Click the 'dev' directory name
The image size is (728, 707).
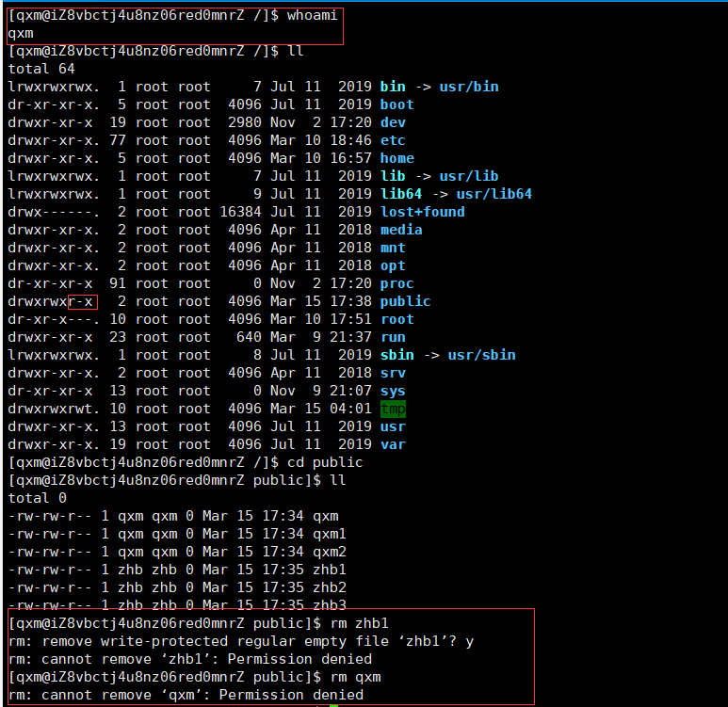pyautogui.click(x=393, y=122)
